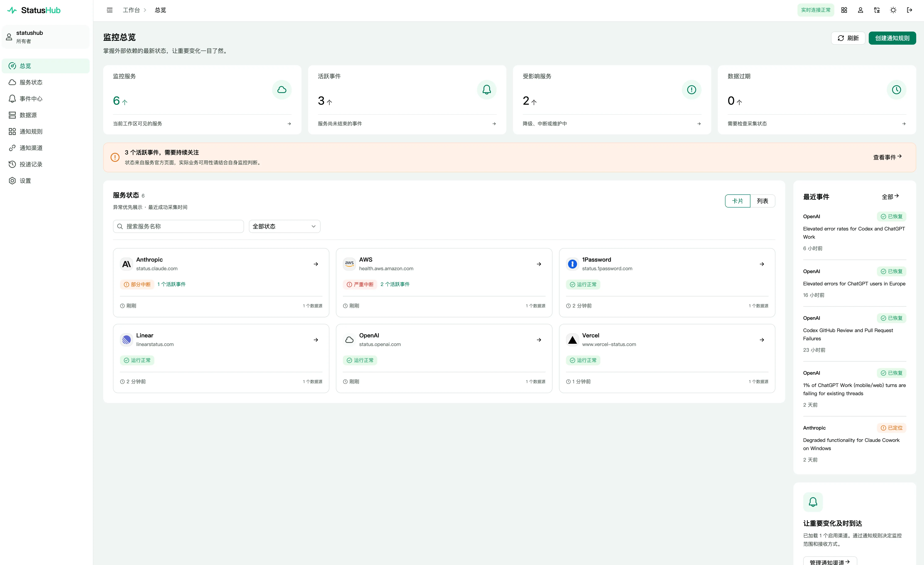Go to 总览 in the sidebar
924x565 pixels.
coord(46,66)
